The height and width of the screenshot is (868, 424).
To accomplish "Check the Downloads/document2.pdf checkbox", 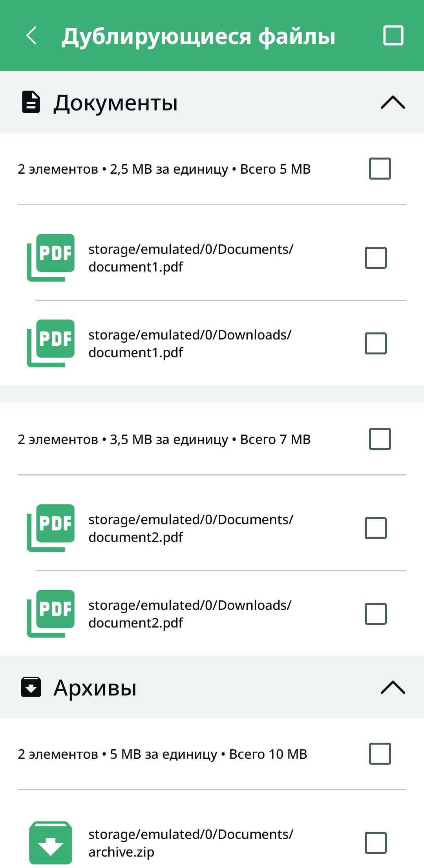I will pyautogui.click(x=376, y=614).
